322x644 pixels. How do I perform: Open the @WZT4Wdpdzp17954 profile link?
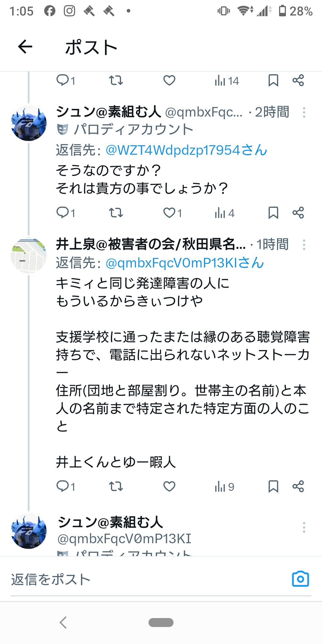pos(186,150)
